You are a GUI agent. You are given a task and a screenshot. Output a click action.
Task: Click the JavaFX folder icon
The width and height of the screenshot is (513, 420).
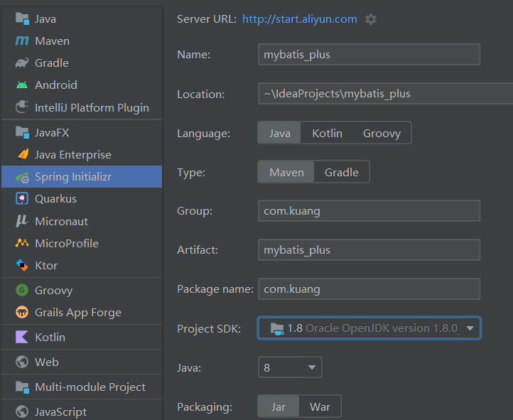pyautogui.click(x=22, y=132)
